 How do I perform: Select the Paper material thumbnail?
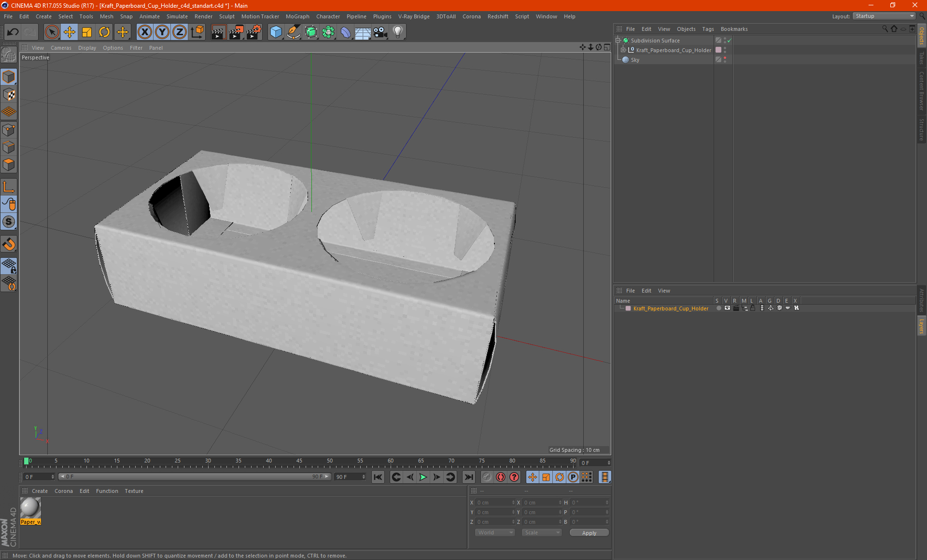tap(30, 508)
